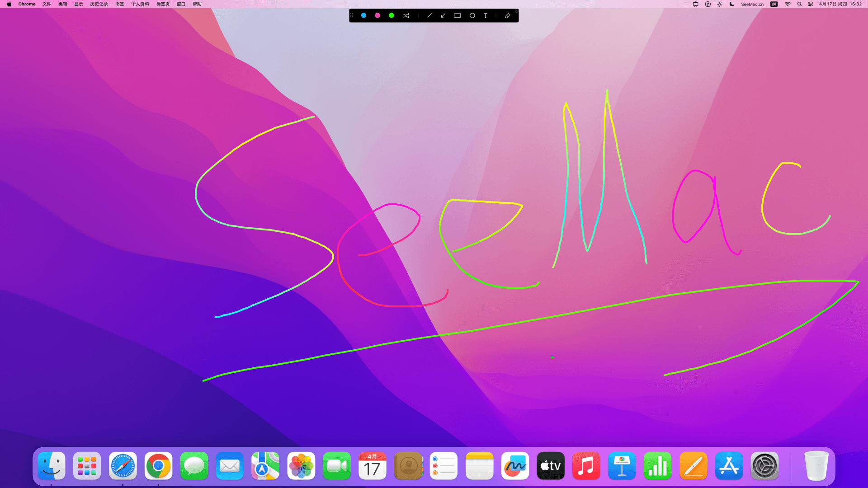This screenshot has width=868, height=488.
Task: Open Freeform app in the Dock
Action: coord(515,466)
